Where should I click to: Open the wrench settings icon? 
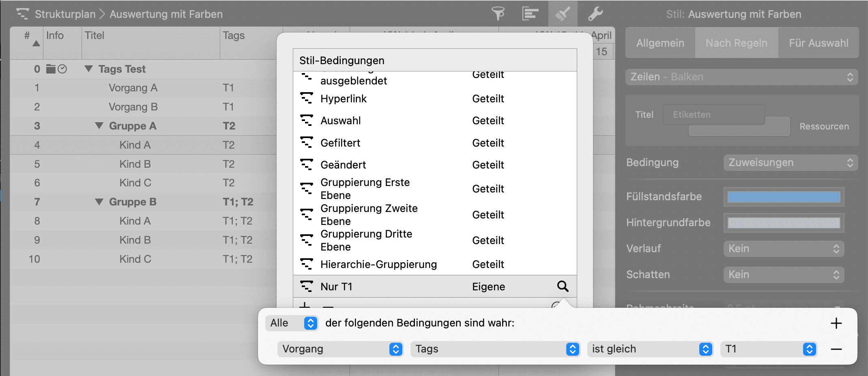(x=595, y=14)
